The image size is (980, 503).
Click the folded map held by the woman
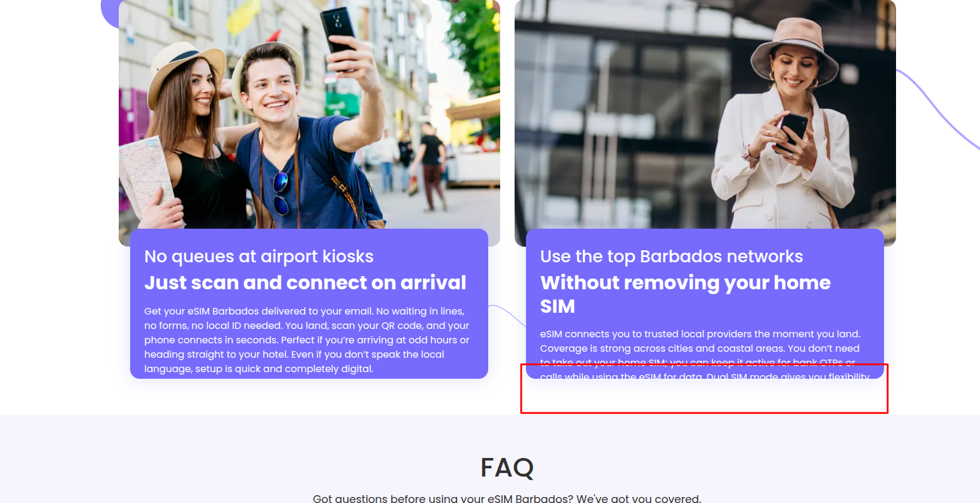146,178
